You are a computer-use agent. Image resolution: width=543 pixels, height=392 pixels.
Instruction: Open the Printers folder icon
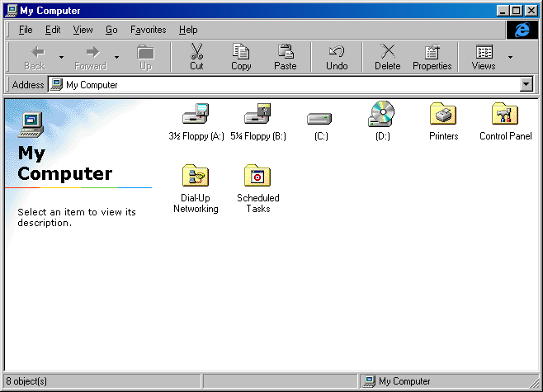443,114
